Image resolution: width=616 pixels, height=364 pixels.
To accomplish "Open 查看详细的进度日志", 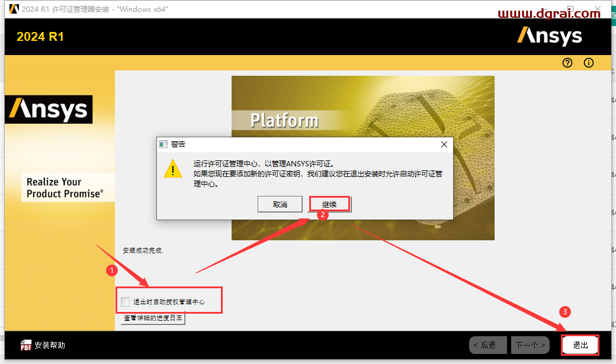I will click(153, 318).
